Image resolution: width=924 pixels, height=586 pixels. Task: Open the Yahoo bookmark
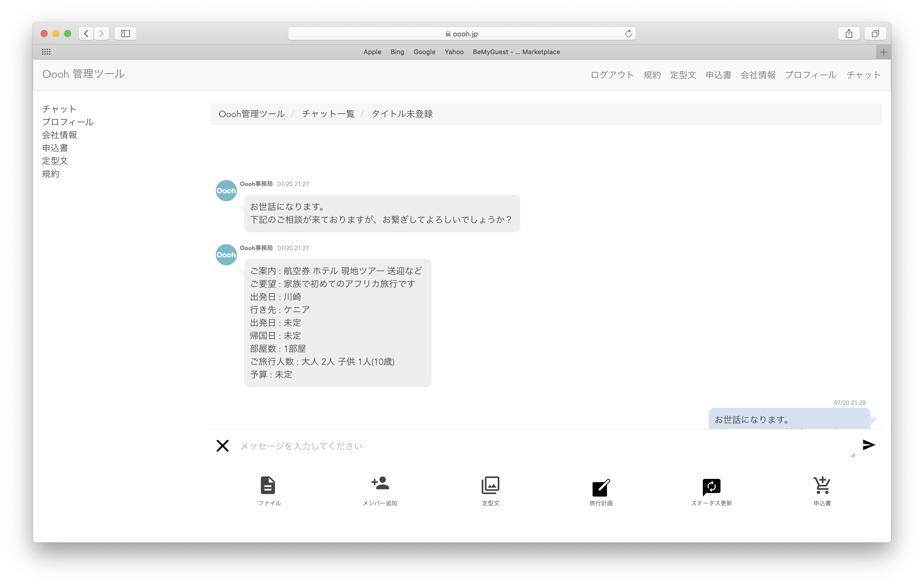pyautogui.click(x=454, y=52)
